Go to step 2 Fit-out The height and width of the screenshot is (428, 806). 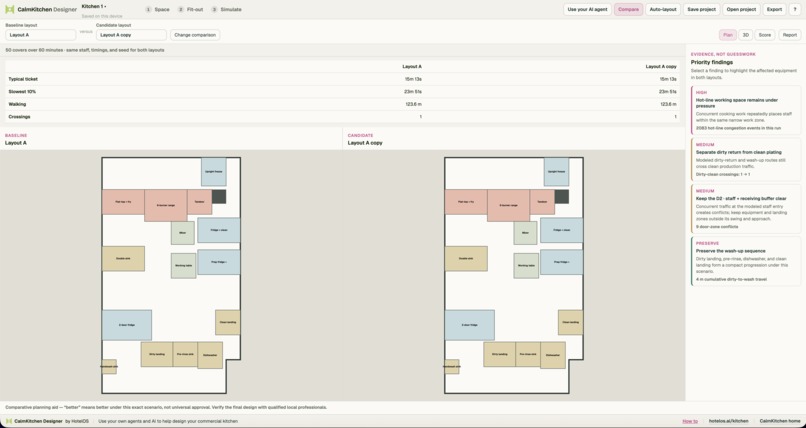click(x=191, y=9)
